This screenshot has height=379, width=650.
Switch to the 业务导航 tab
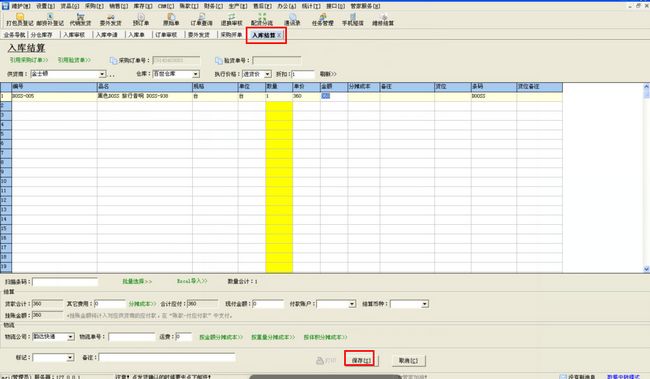click(x=15, y=35)
